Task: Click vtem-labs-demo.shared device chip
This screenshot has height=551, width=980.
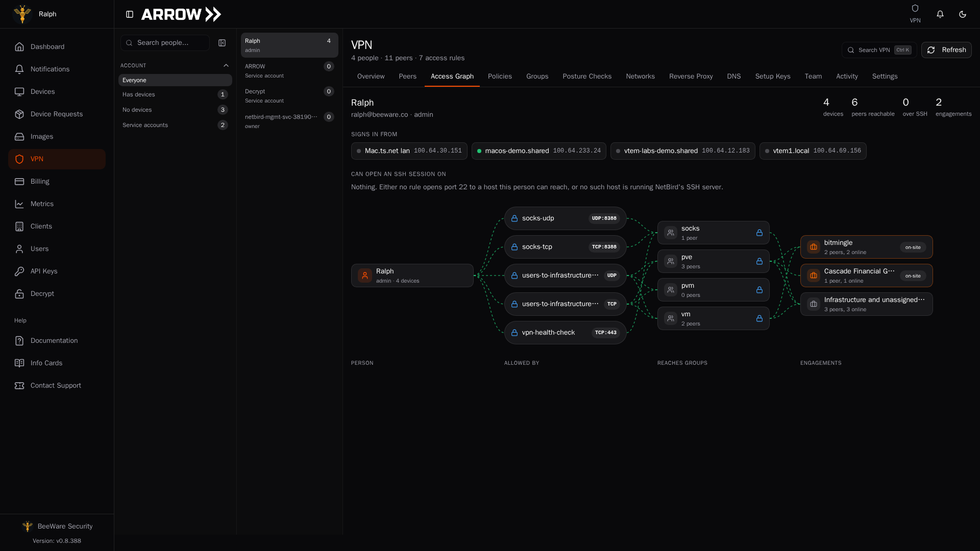Action: 682,151
